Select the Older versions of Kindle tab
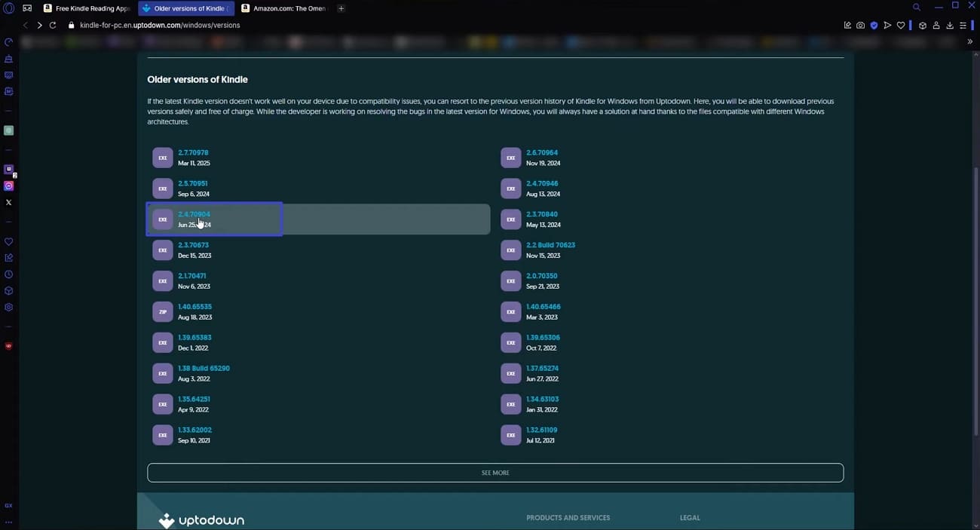980x530 pixels. 186,8
